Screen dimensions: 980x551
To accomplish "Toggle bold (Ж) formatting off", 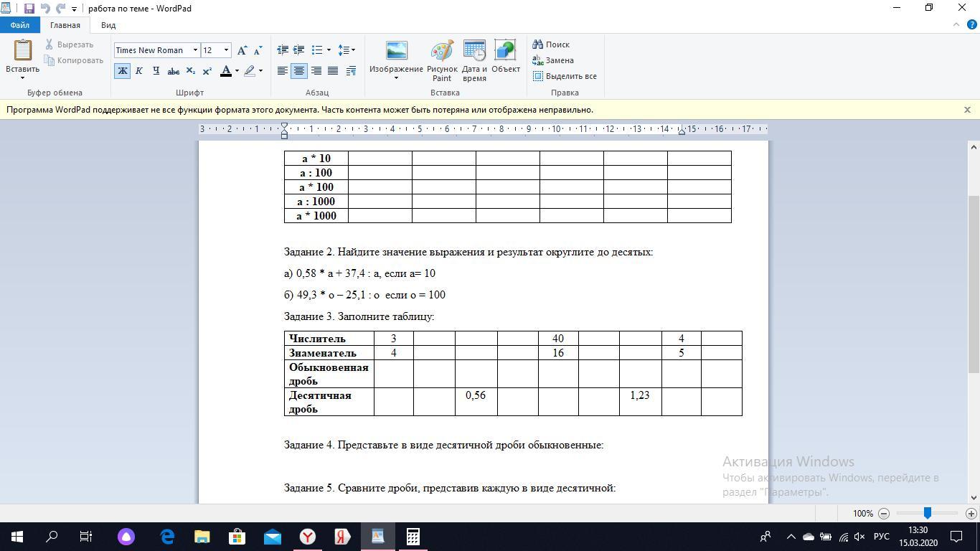I will click(x=123, y=71).
